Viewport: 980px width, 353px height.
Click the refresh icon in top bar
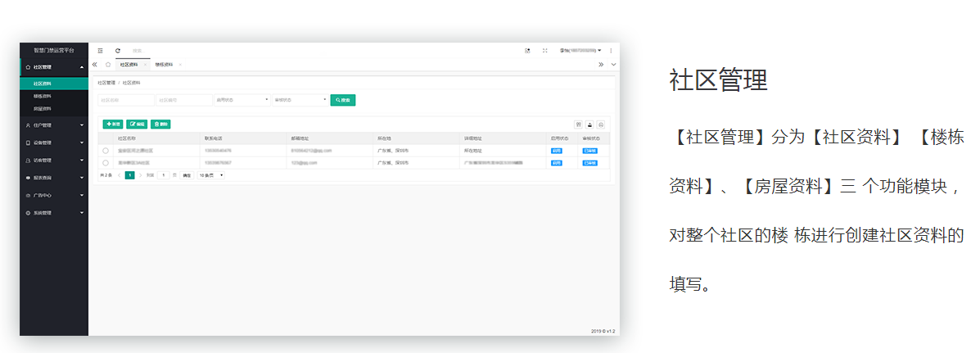(118, 51)
